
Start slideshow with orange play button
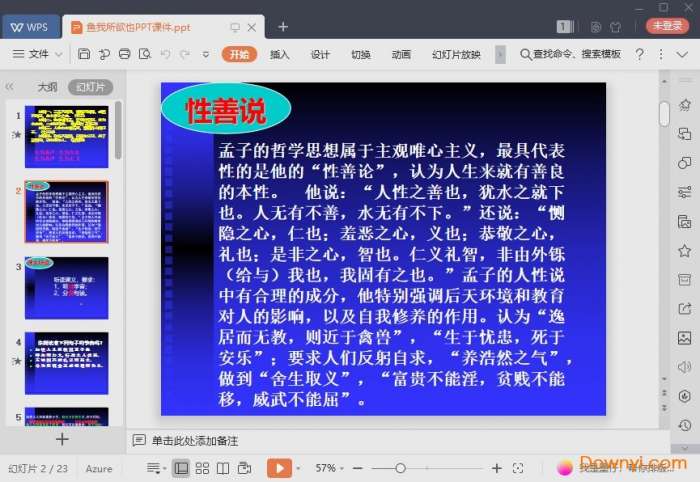coord(279,468)
